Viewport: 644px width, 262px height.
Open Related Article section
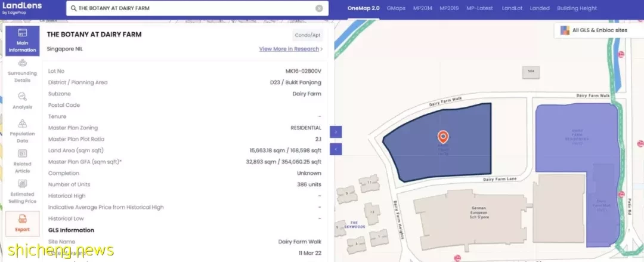(x=23, y=161)
